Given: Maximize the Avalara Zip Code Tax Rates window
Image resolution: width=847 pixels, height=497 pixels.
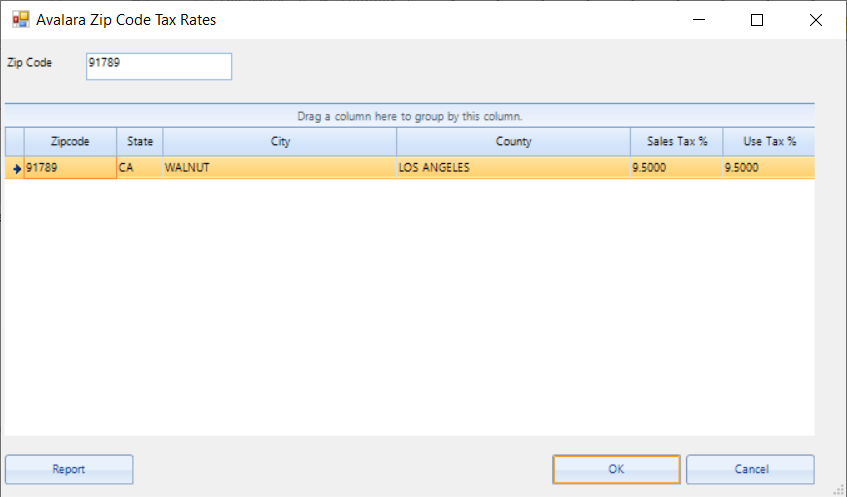Looking at the screenshot, I should pyautogui.click(x=757, y=20).
